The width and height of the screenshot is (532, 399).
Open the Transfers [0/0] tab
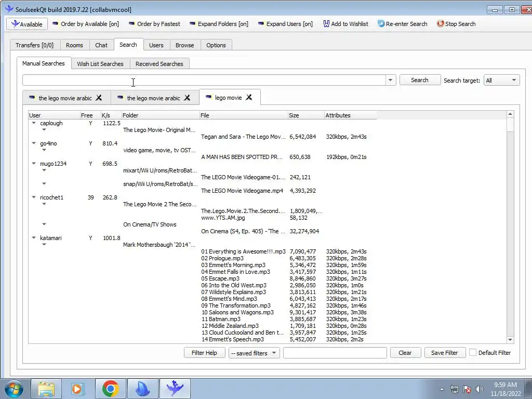point(35,45)
